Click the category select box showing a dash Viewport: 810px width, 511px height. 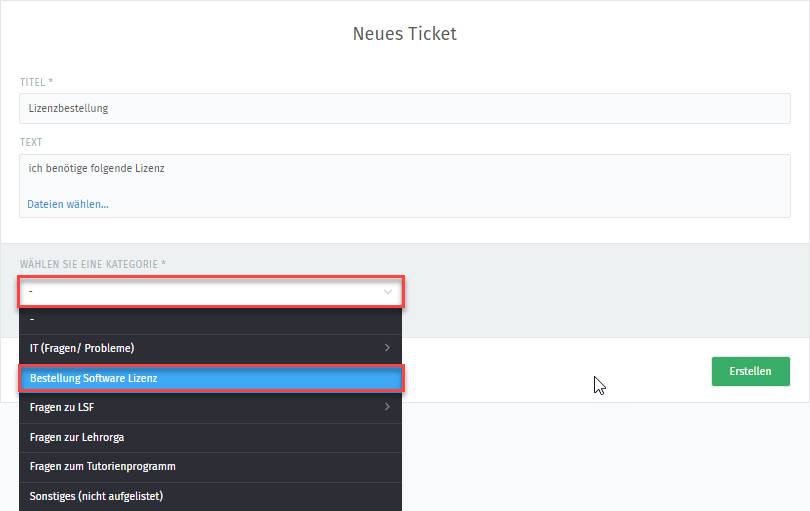click(x=211, y=292)
